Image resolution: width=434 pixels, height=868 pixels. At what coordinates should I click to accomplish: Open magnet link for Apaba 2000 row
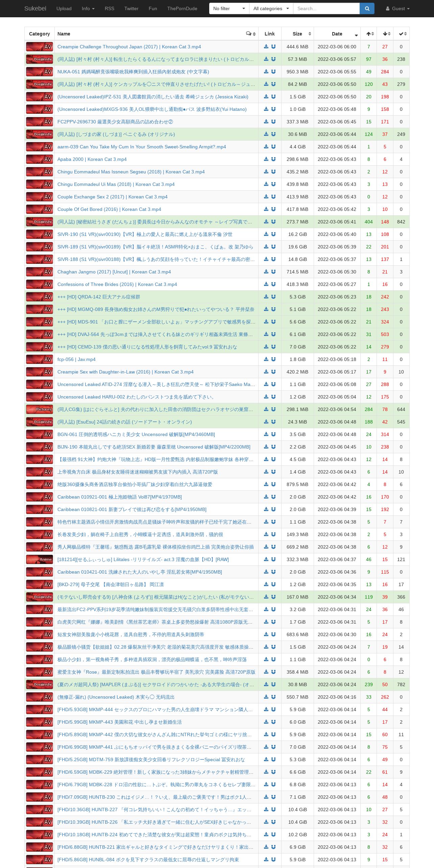click(273, 159)
